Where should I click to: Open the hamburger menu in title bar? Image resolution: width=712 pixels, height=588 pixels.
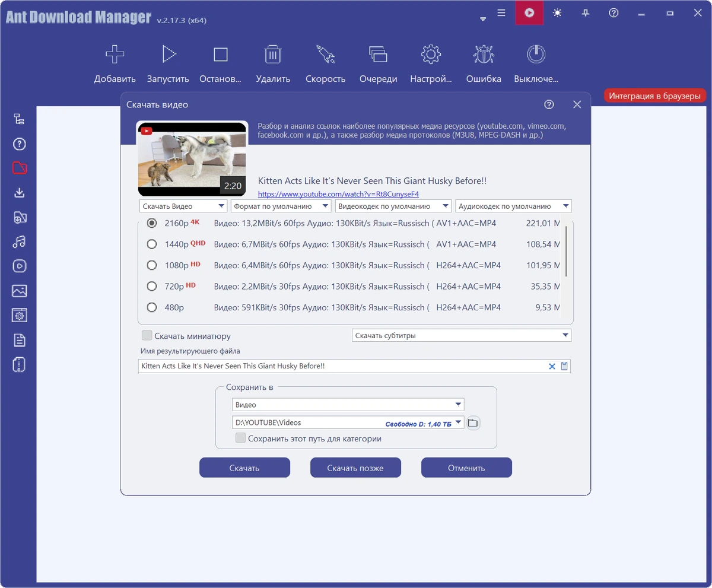[501, 12]
